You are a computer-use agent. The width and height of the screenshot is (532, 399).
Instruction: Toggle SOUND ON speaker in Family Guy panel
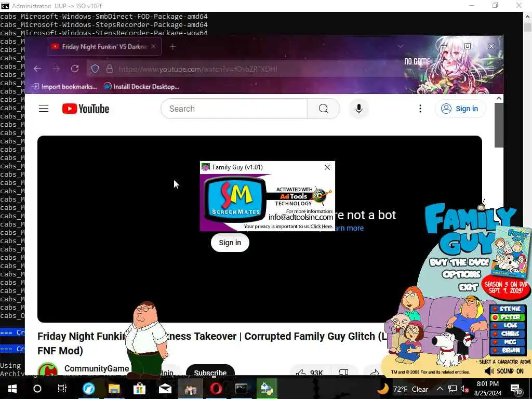click(x=503, y=371)
